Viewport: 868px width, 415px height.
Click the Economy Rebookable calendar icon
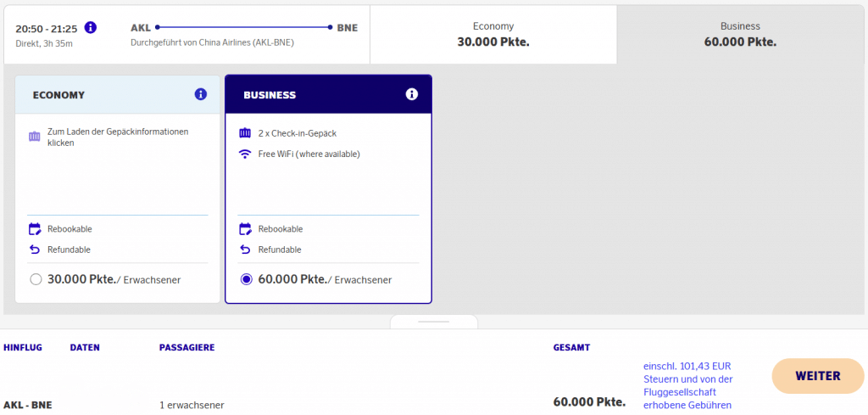click(35, 229)
